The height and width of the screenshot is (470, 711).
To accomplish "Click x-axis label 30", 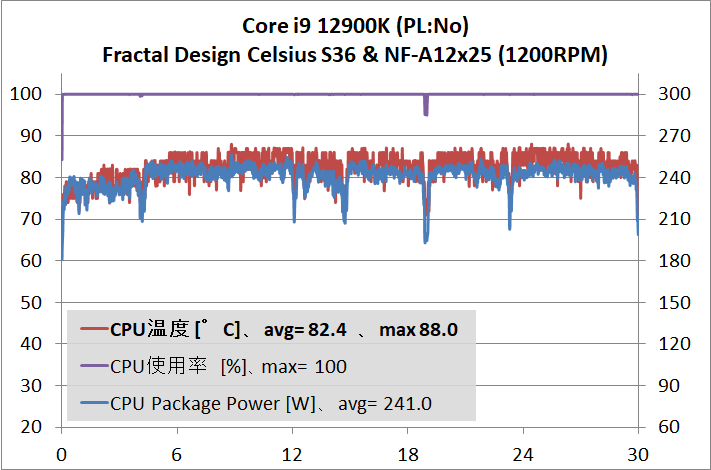I will point(638,455).
